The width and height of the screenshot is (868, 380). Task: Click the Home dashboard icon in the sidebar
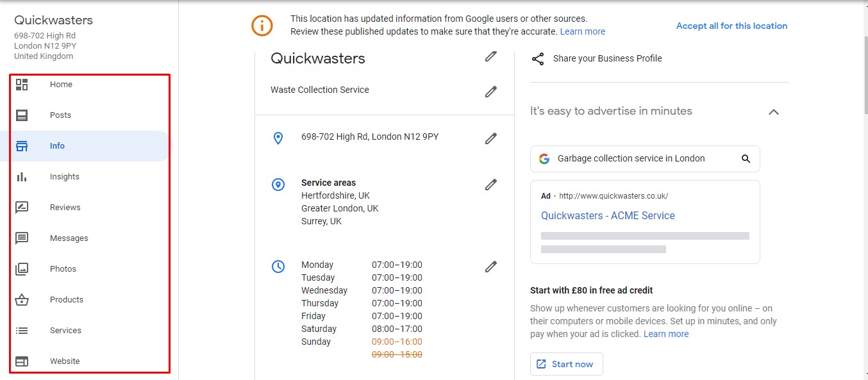[x=22, y=85]
